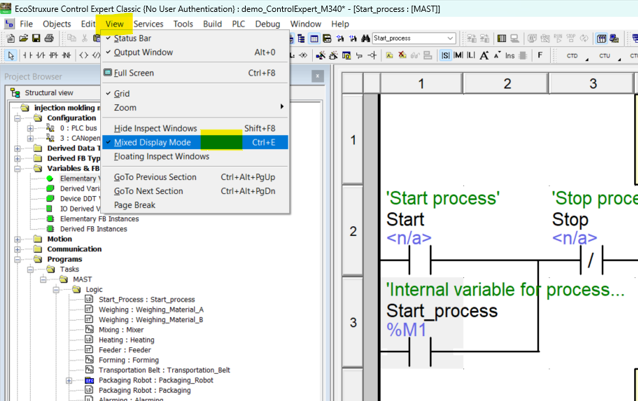The image size is (638, 401).
Task: Click column header 2 of the ladder grid
Action: click(x=506, y=83)
